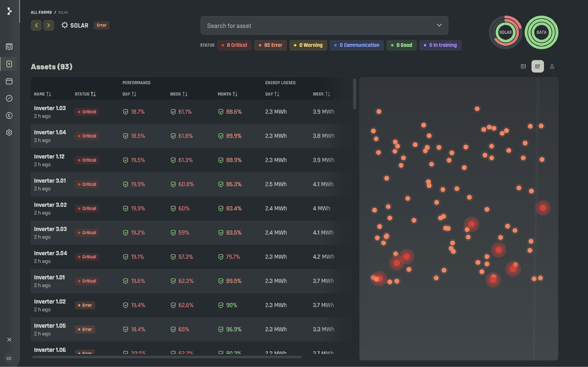Click the SOLAR ring chart
The width and height of the screenshot is (588, 367).
[x=505, y=32]
